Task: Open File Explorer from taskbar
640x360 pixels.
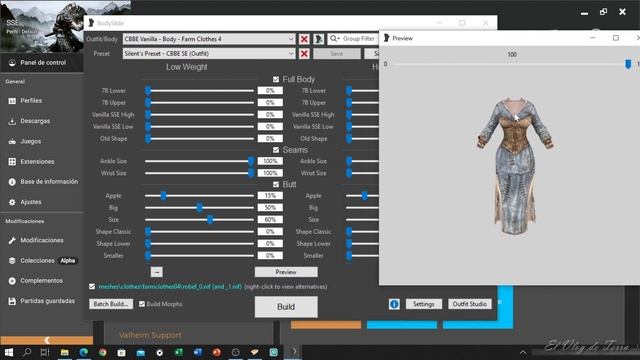Action: [x=64, y=352]
